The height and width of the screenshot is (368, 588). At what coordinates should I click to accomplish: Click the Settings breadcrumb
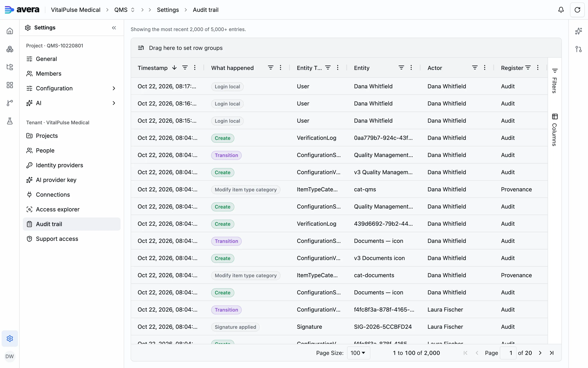click(168, 10)
